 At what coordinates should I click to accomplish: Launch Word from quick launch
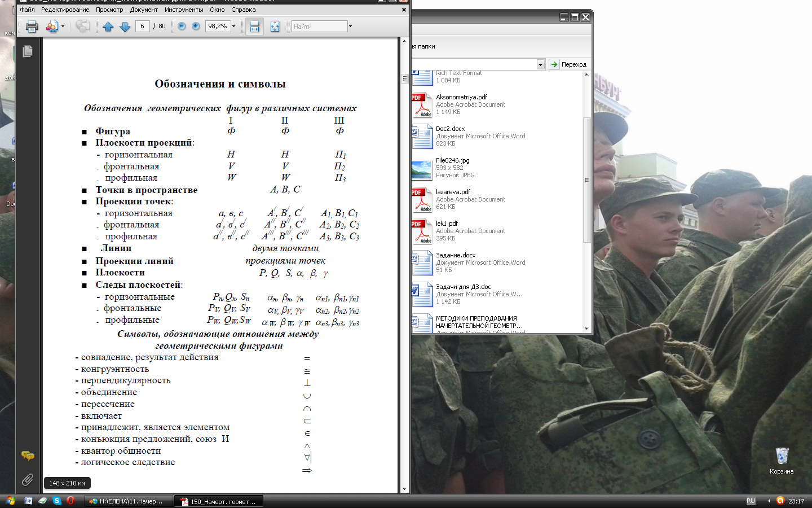click(x=28, y=501)
